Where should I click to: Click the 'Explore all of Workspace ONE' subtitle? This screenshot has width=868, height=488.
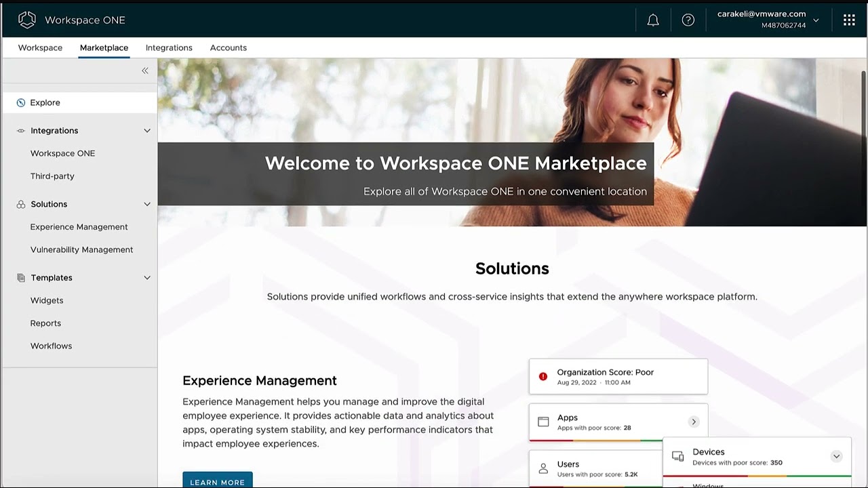click(x=505, y=192)
